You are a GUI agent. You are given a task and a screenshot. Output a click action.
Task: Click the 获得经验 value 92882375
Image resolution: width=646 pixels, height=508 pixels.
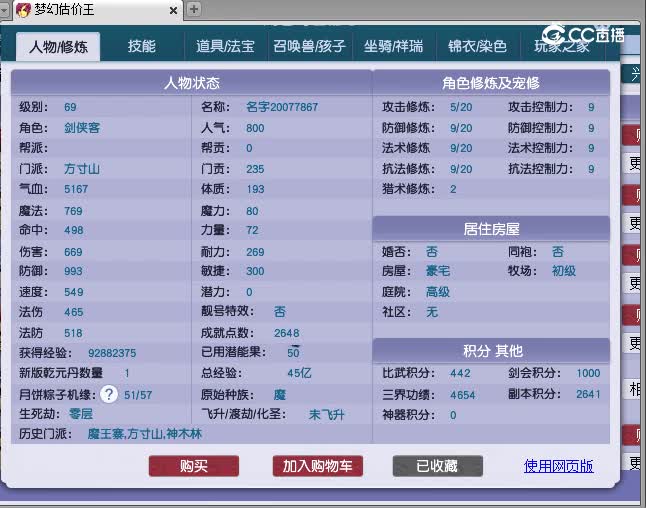click(x=112, y=353)
